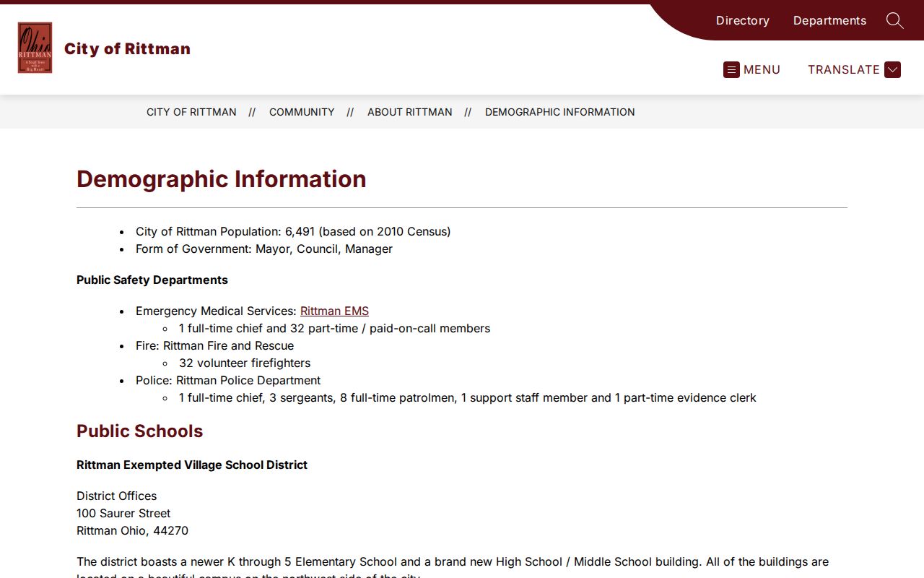Click 'Rittman Ohio, 44270' text

pyautogui.click(x=132, y=530)
